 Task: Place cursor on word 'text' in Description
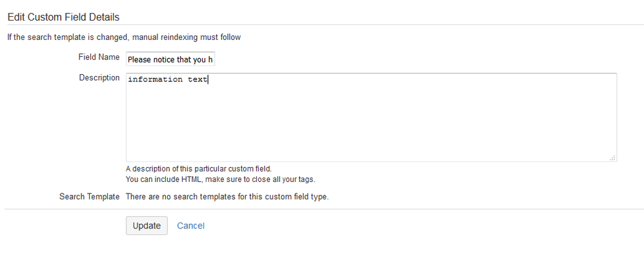(x=197, y=80)
